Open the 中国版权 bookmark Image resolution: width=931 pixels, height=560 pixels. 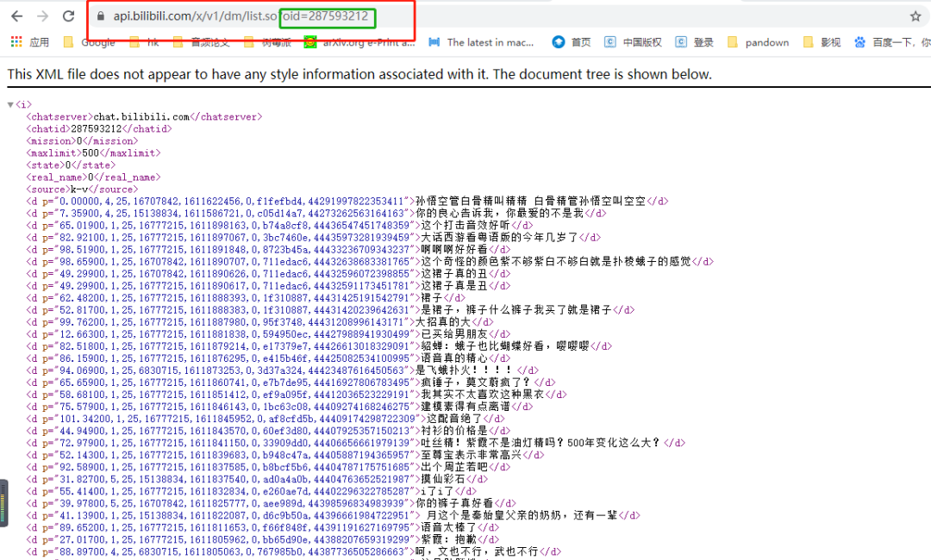tap(633, 42)
